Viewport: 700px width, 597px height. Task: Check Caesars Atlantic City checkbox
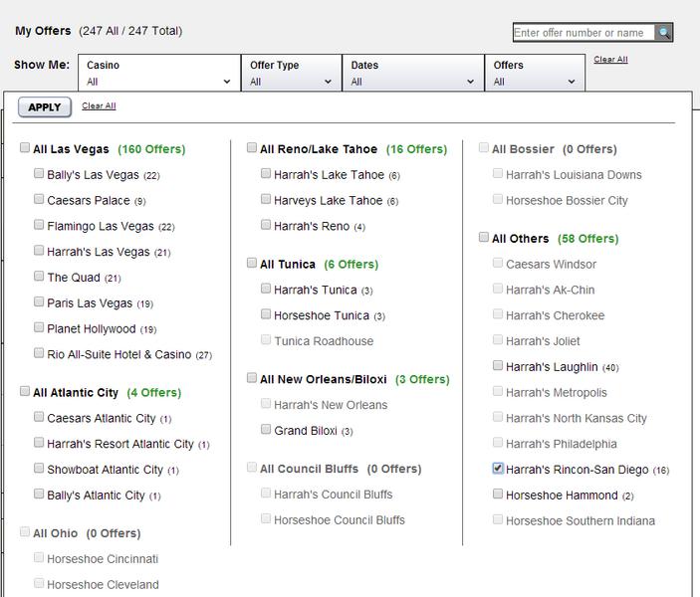pos(39,417)
